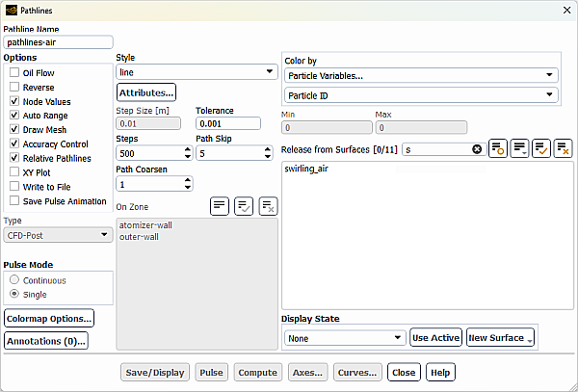Click the Save/Display button

click(x=154, y=373)
